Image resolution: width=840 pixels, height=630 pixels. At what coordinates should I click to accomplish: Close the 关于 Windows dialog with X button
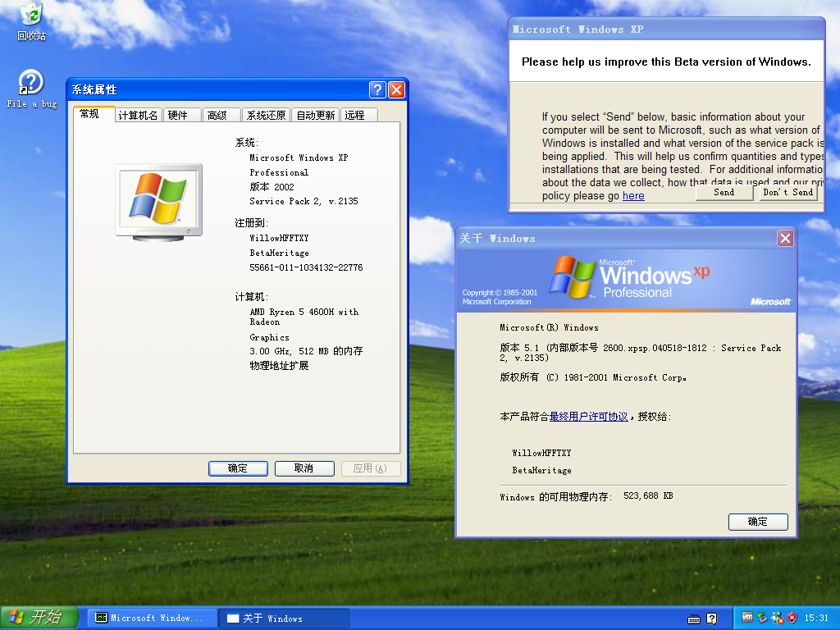(x=785, y=239)
